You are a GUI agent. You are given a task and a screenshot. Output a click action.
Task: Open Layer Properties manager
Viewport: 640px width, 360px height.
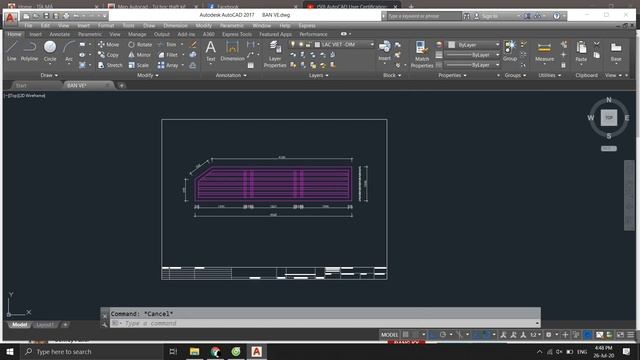(x=275, y=54)
